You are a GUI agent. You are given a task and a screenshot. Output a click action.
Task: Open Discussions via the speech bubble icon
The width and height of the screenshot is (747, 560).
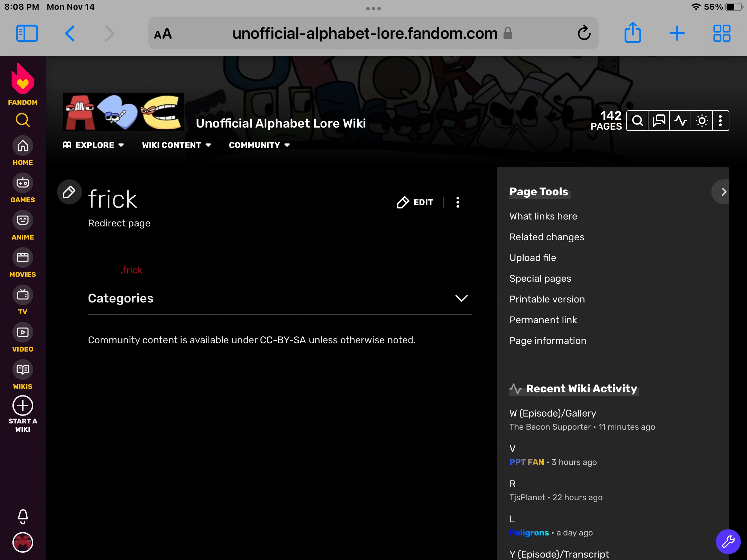tap(659, 120)
